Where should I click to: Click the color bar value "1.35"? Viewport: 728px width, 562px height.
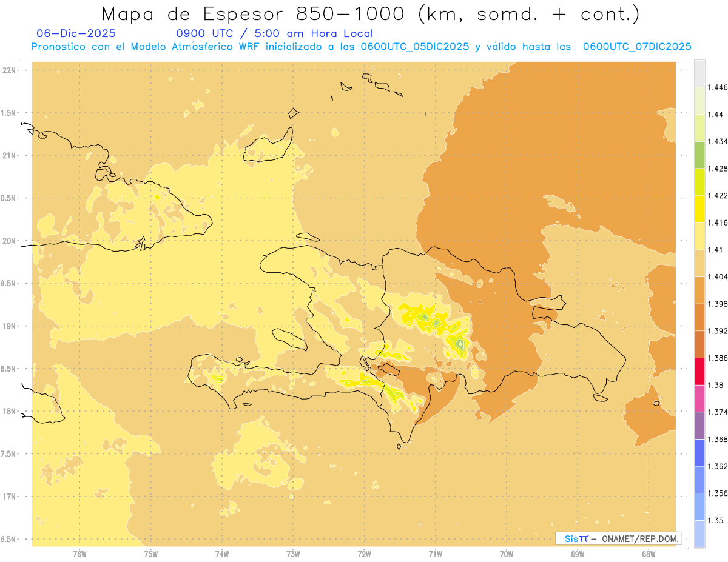pyautogui.click(x=715, y=520)
